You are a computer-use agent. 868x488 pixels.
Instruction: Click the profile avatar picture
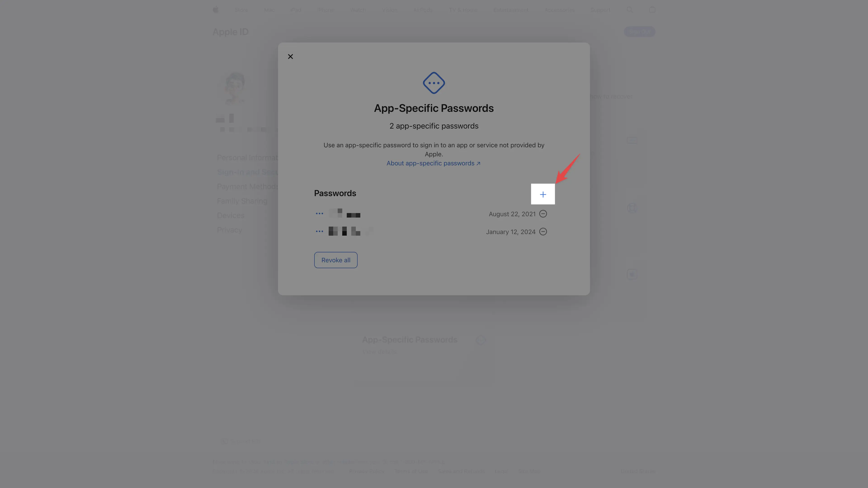point(235,88)
